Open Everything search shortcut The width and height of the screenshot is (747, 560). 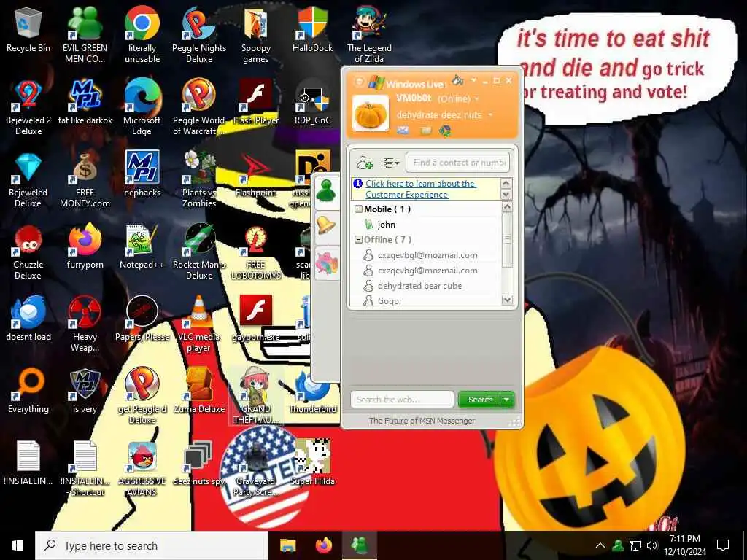coord(28,392)
